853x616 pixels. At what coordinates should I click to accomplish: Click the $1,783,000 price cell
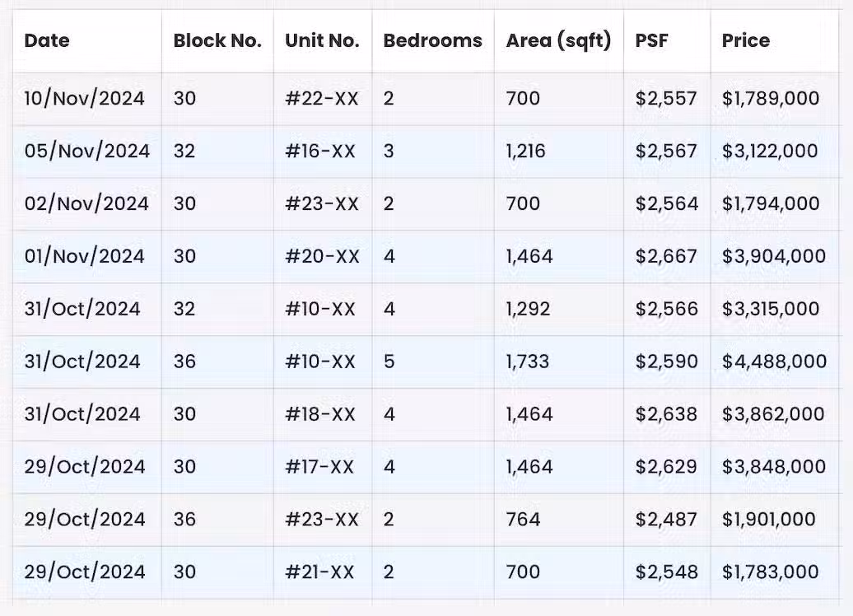pos(771,572)
